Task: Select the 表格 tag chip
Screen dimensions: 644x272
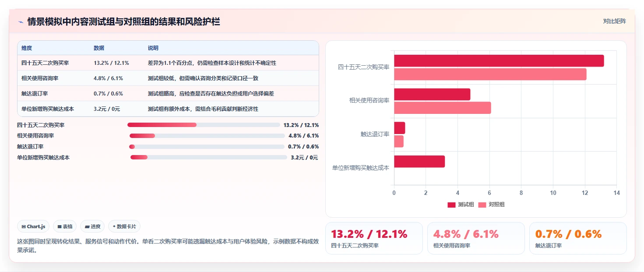Action: [x=65, y=226]
